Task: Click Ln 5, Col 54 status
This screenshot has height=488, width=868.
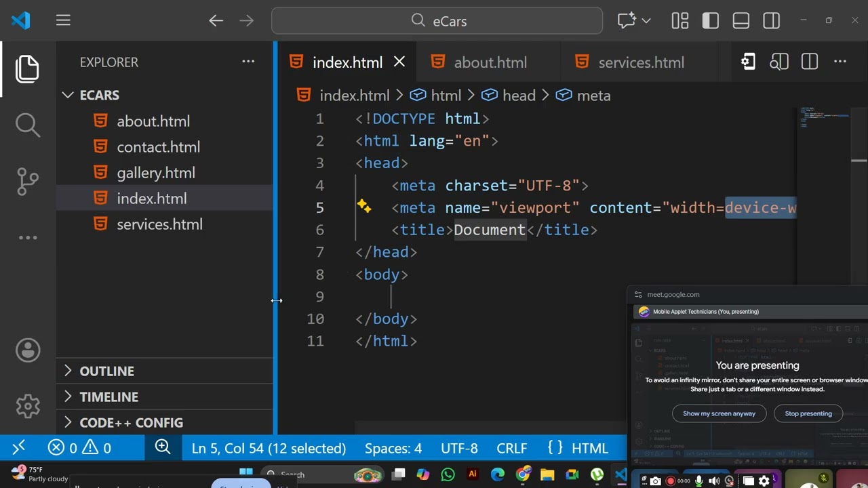Action: (x=269, y=448)
